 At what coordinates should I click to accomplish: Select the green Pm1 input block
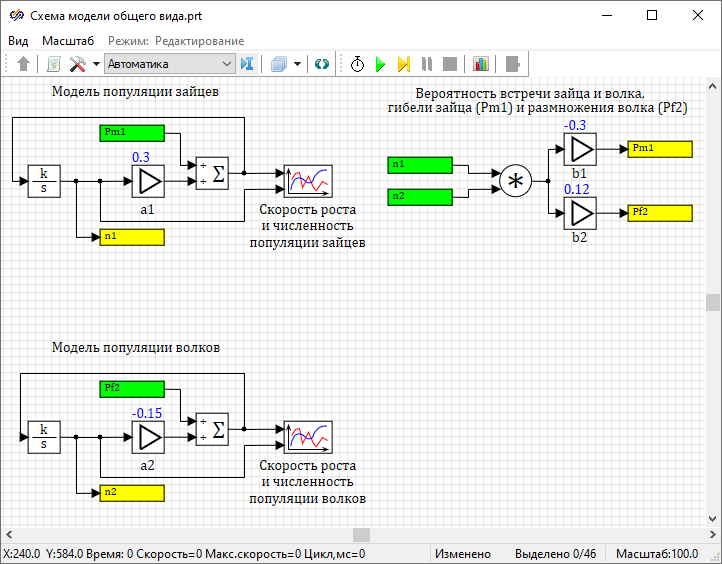[x=134, y=133]
